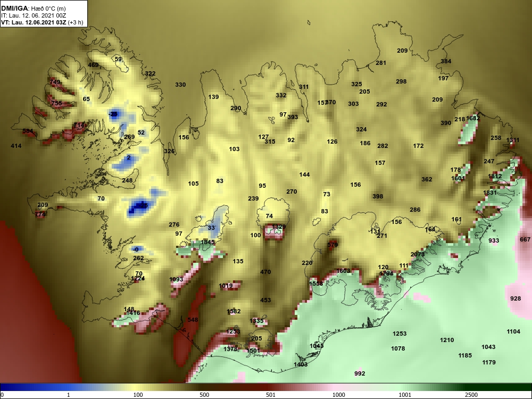The height and width of the screenshot is (399, 532).
Task: Click the 330 value over the sea
Action: click(x=180, y=85)
